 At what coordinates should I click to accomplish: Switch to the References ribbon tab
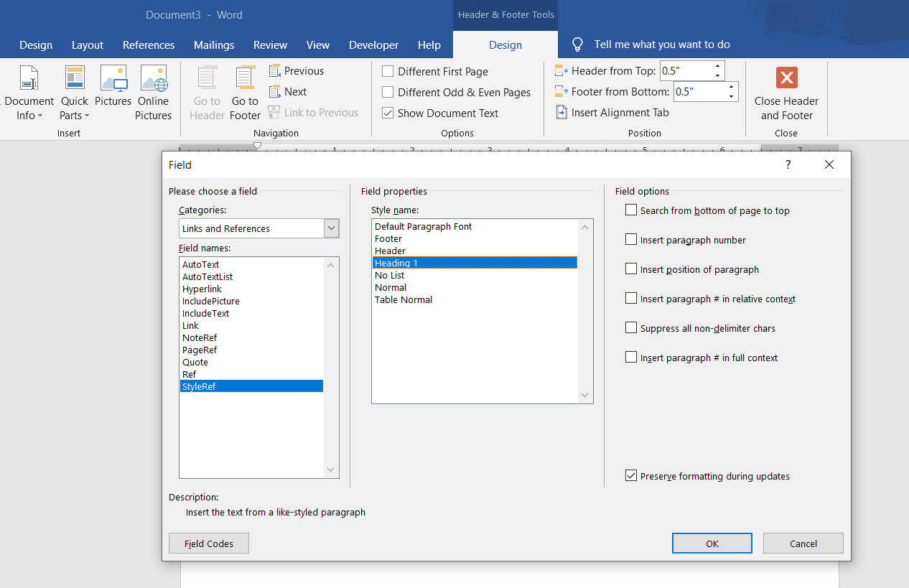[x=149, y=45]
